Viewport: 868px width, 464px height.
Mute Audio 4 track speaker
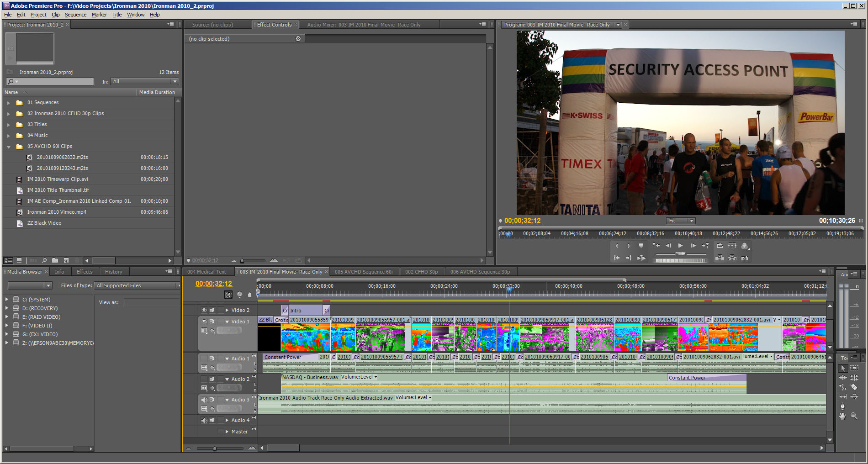point(204,420)
